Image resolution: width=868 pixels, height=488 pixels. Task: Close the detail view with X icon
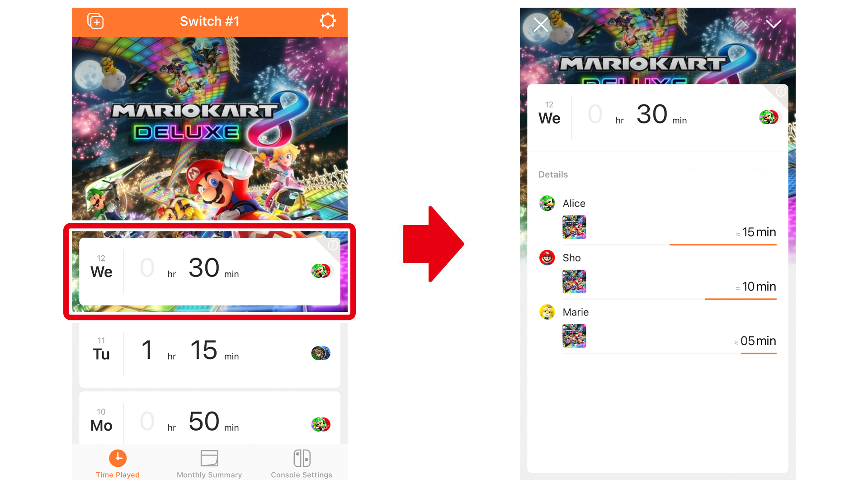pos(541,24)
